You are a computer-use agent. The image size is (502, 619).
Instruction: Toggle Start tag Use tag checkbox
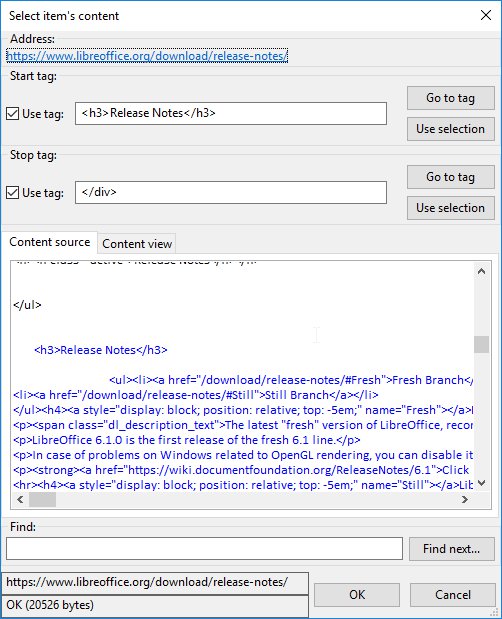[x=13, y=114]
